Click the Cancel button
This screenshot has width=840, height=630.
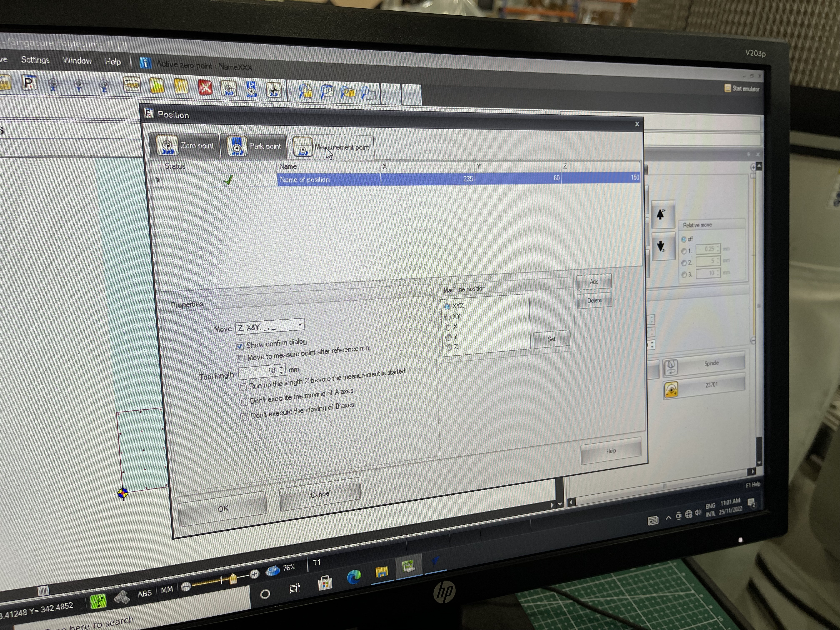320,494
